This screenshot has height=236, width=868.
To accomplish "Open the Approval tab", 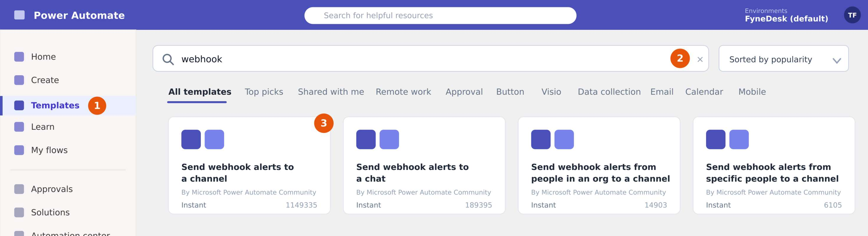I will click(x=464, y=92).
